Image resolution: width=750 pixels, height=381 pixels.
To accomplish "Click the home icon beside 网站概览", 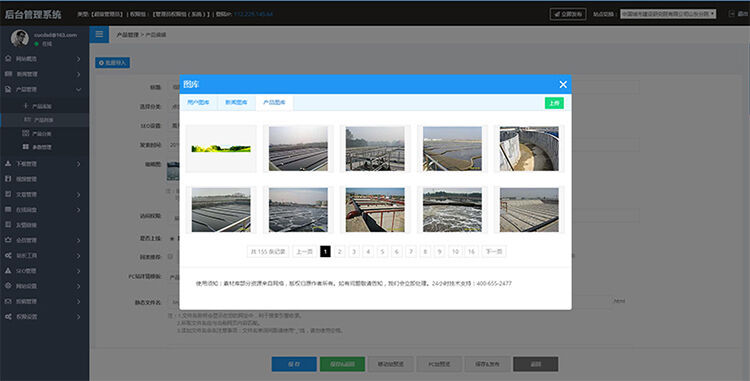I will coord(8,58).
